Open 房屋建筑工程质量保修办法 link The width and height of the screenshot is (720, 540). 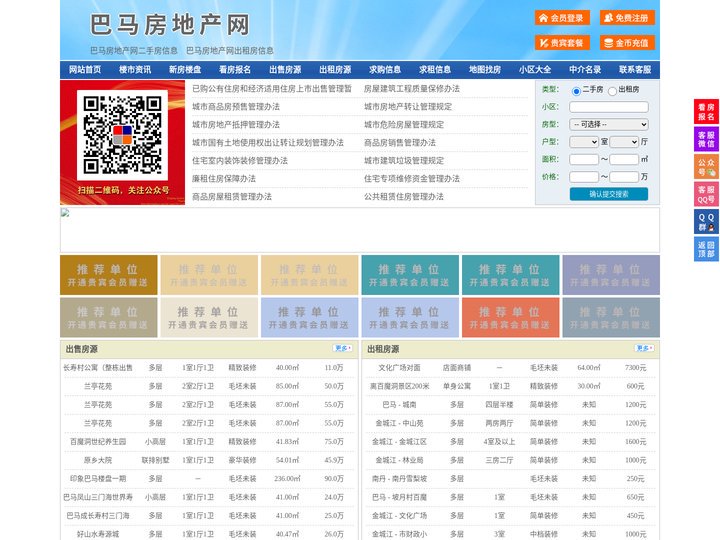tap(411, 89)
